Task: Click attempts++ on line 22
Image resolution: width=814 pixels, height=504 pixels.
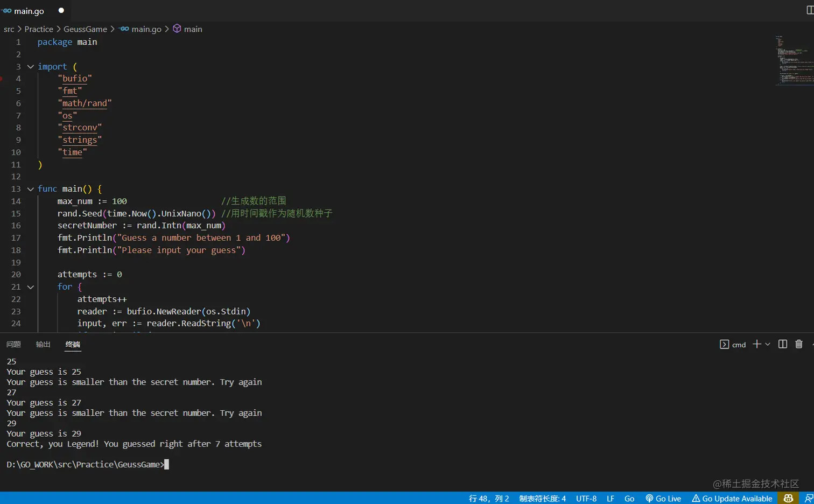Action: click(x=102, y=299)
